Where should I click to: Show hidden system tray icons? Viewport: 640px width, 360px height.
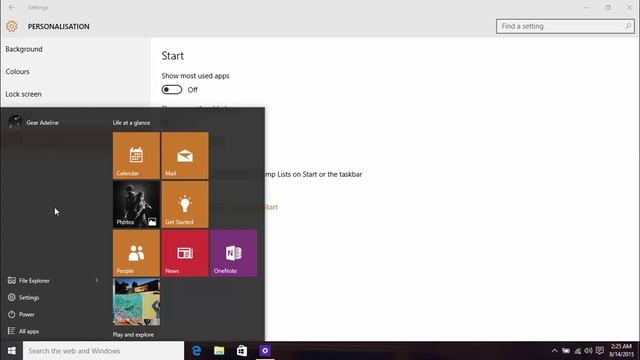[x=554, y=351]
